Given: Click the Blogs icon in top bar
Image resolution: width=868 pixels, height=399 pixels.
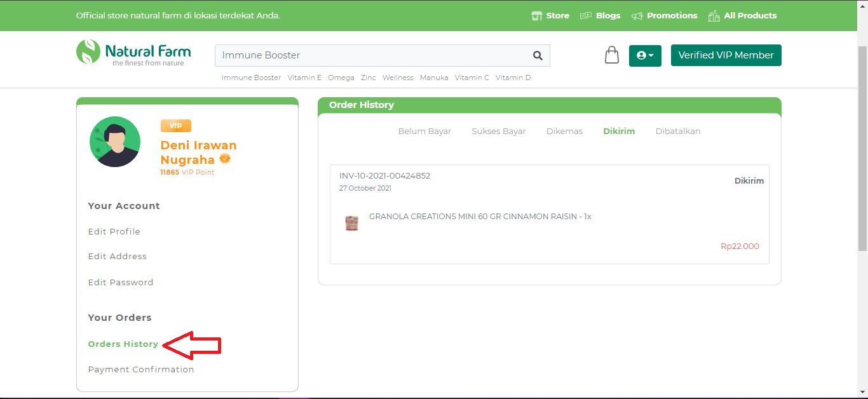Looking at the screenshot, I should coord(586,16).
